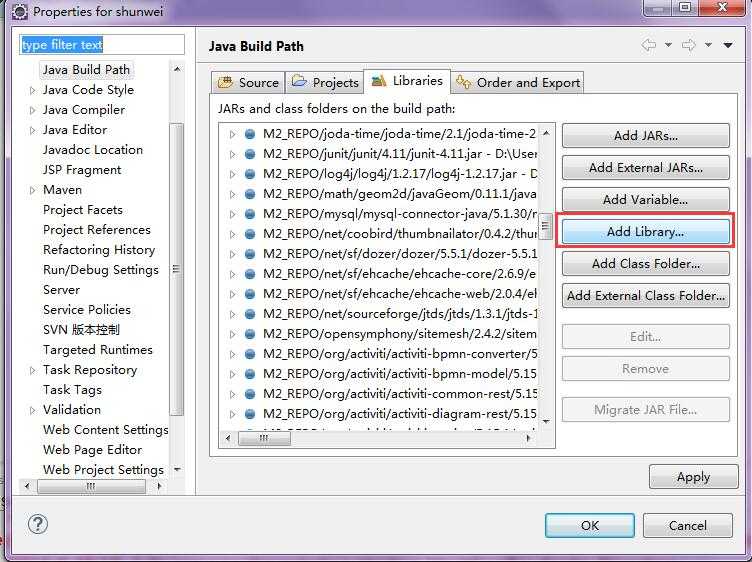Expand Java Editor tree node
Viewport: 752px width, 562px height.
click(x=32, y=130)
